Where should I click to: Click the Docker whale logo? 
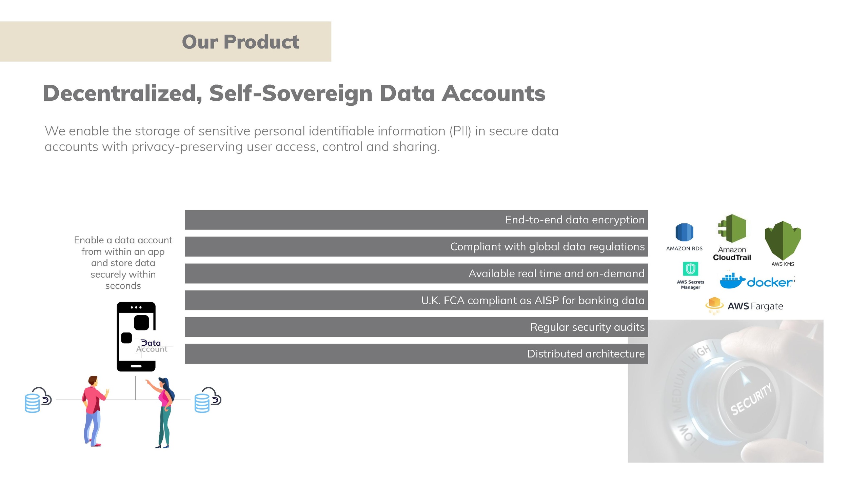pyautogui.click(x=732, y=281)
